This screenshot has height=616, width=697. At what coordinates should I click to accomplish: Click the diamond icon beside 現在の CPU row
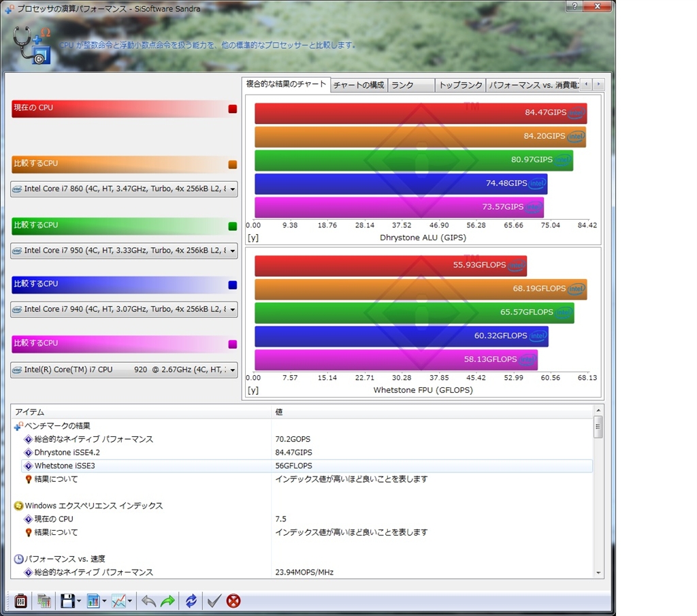click(29, 519)
